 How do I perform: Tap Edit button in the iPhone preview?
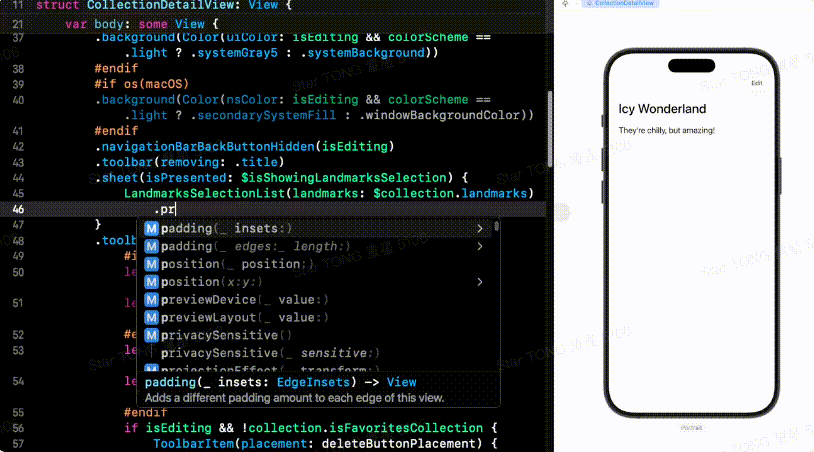[757, 83]
